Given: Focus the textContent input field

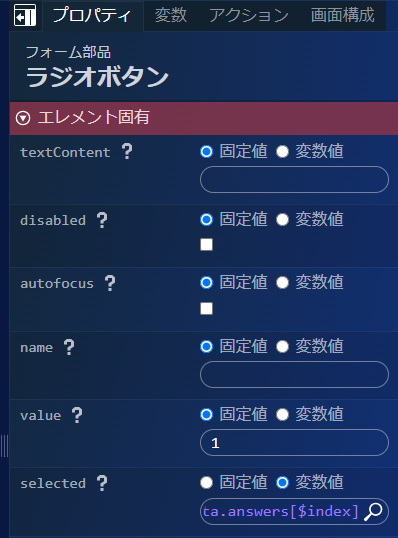Looking at the screenshot, I should click(294, 179).
